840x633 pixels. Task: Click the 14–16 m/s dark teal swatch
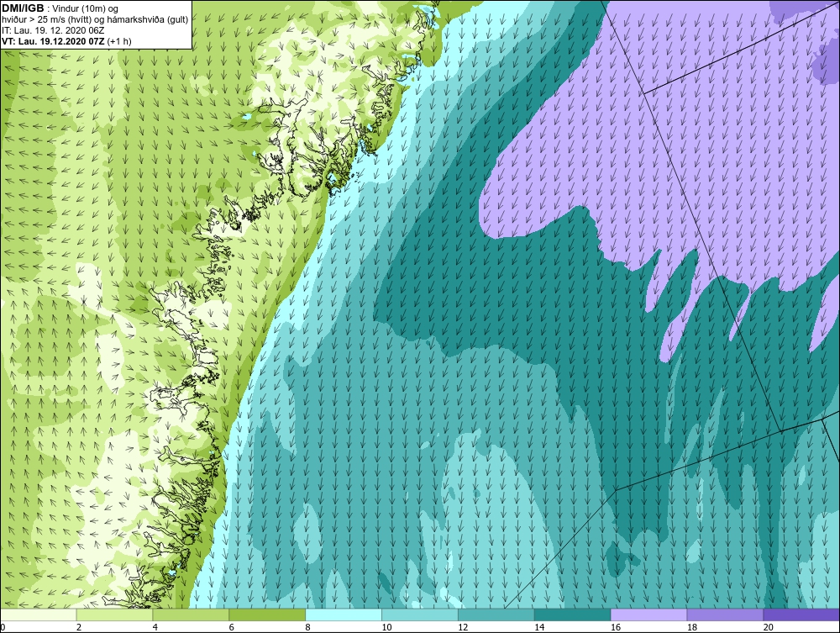click(x=573, y=615)
